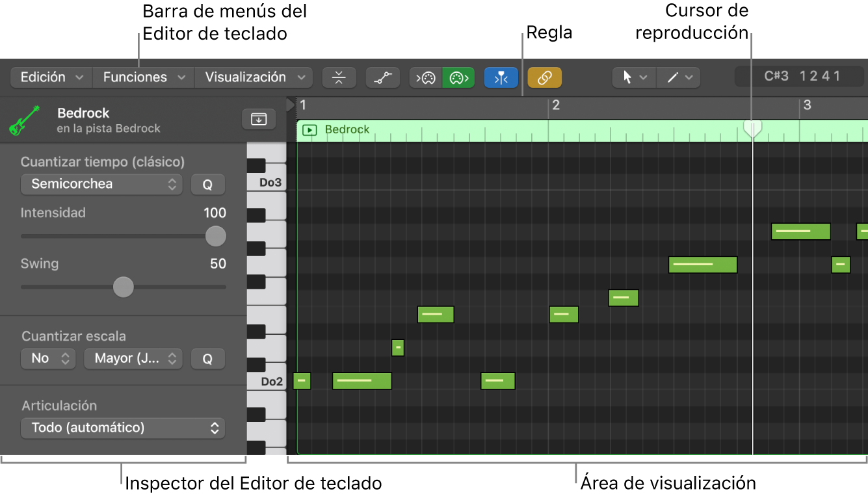Viewport: 868px width, 498px height.
Task: Open the Visualización menu
Action: pyautogui.click(x=253, y=77)
